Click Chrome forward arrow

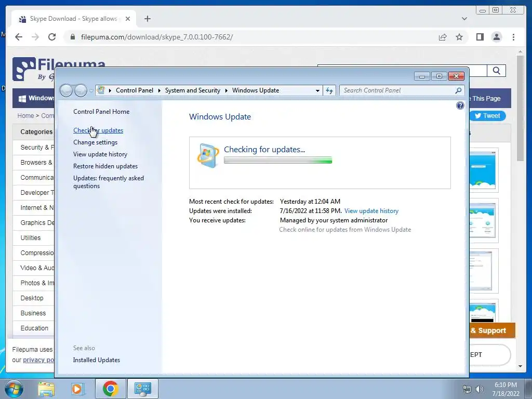pos(35,37)
